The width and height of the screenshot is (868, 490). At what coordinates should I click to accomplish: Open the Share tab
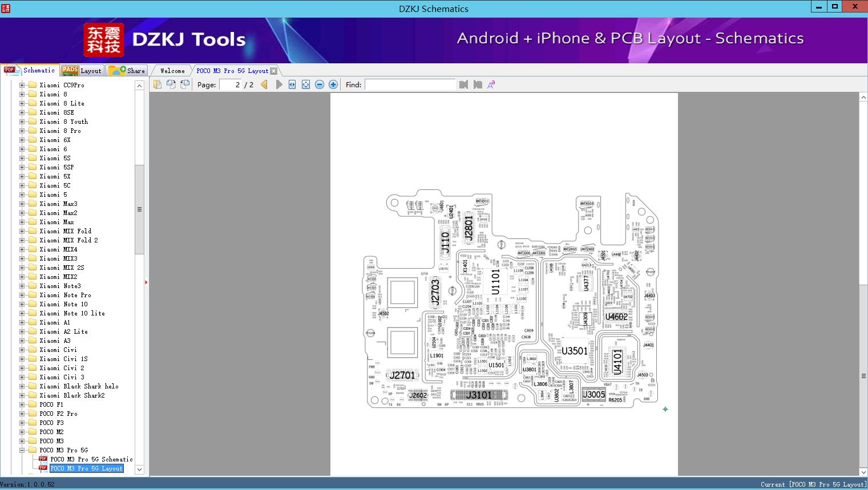(x=131, y=70)
